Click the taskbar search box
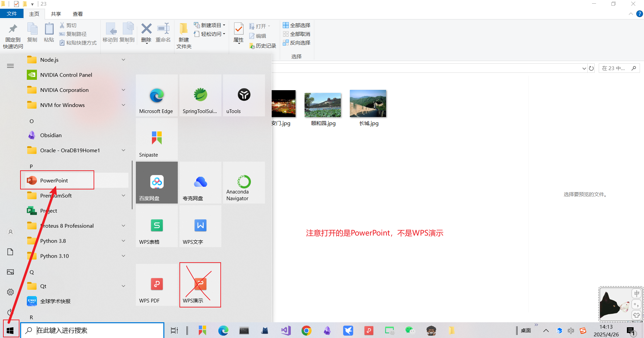The width and height of the screenshot is (644, 338). point(93,330)
